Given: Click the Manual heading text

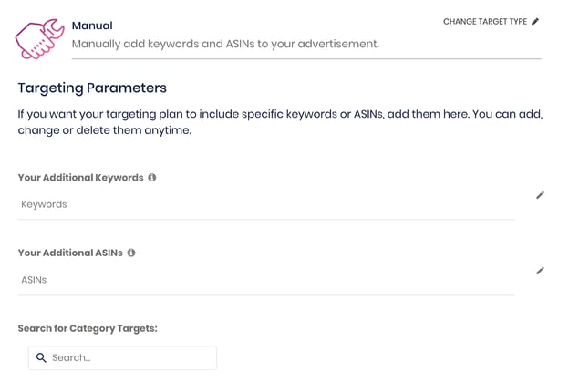Looking at the screenshot, I should click(x=92, y=26).
